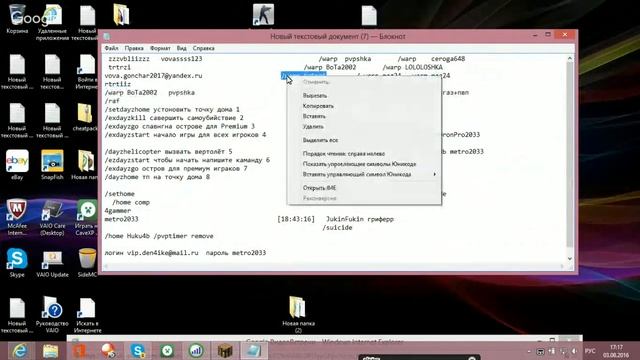Screen dimensions: 640x360
Task: Click the /dayzhelicopter вызвать вертолёт 5 line
Action: (x=168, y=152)
